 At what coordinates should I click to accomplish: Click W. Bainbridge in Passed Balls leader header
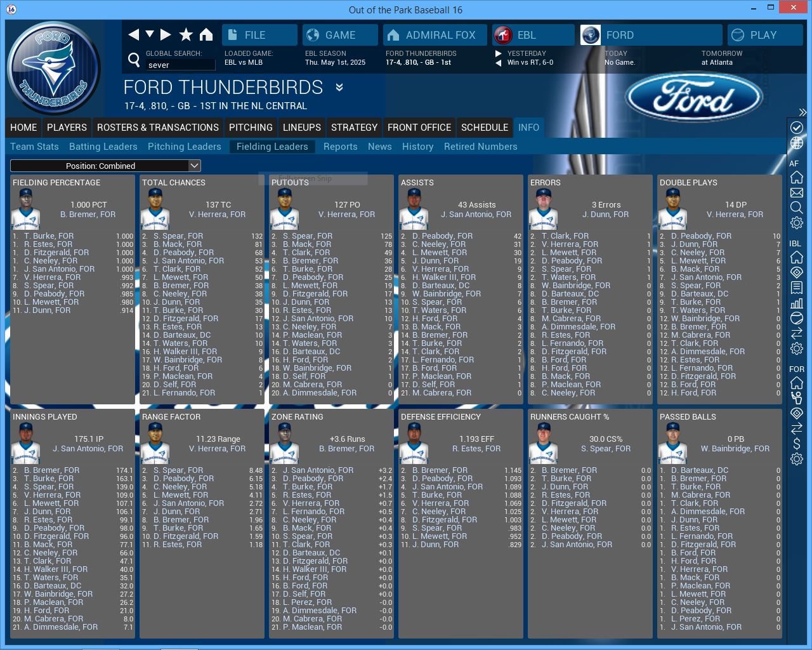pyautogui.click(x=735, y=449)
